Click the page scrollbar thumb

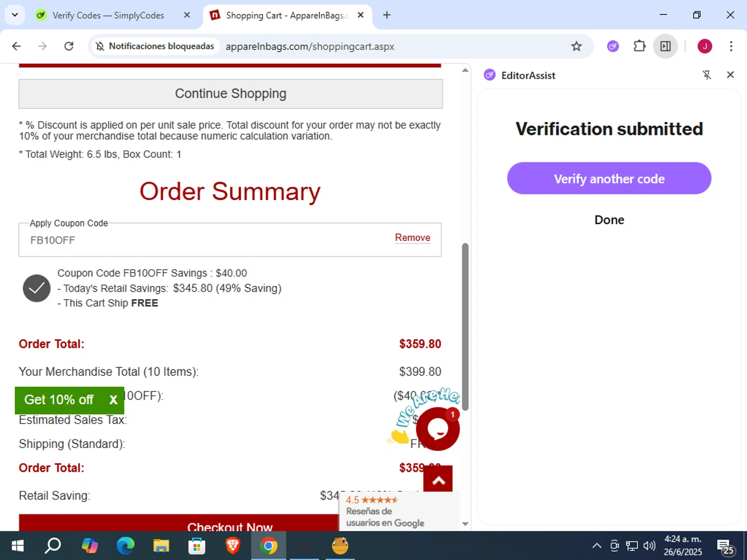(465, 327)
